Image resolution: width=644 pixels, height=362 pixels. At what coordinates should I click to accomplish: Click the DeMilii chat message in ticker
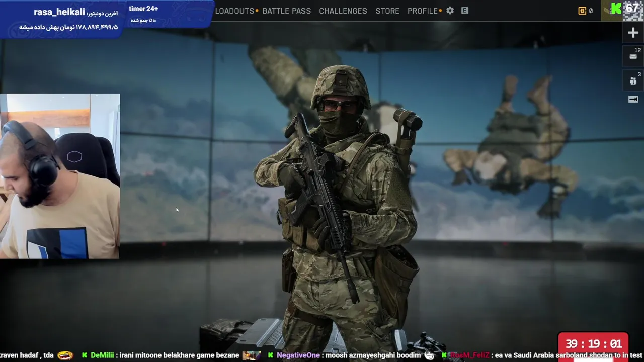[165, 355]
